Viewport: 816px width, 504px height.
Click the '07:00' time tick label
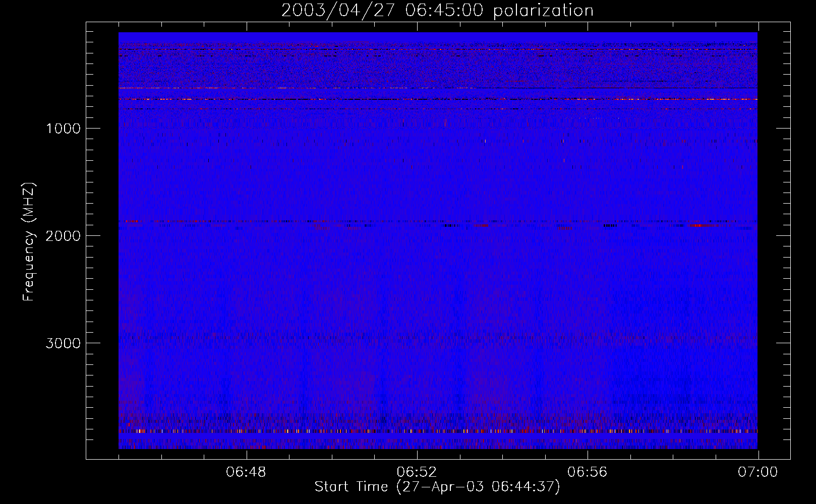[x=757, y=472]
